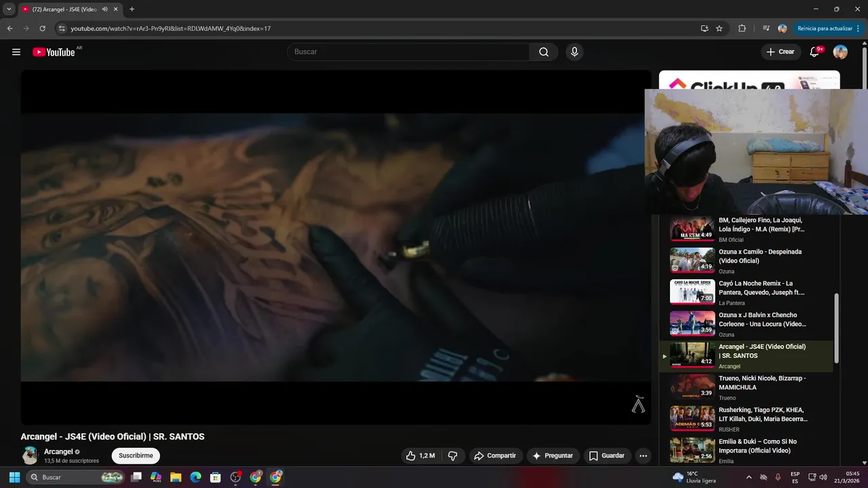Click the video watermark logo in player
This screenshot has height=488, width=868.
click(x=638, y=405)
